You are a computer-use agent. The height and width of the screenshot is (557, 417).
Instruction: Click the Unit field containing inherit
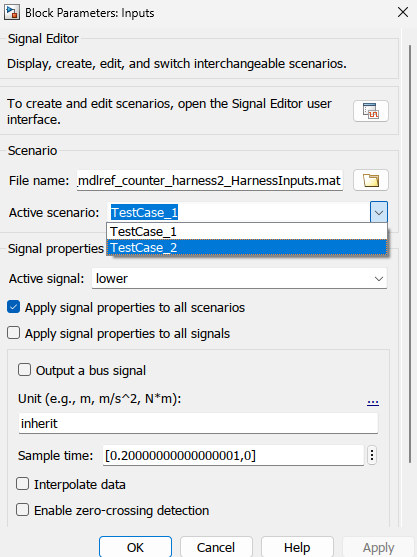point(198,423)
